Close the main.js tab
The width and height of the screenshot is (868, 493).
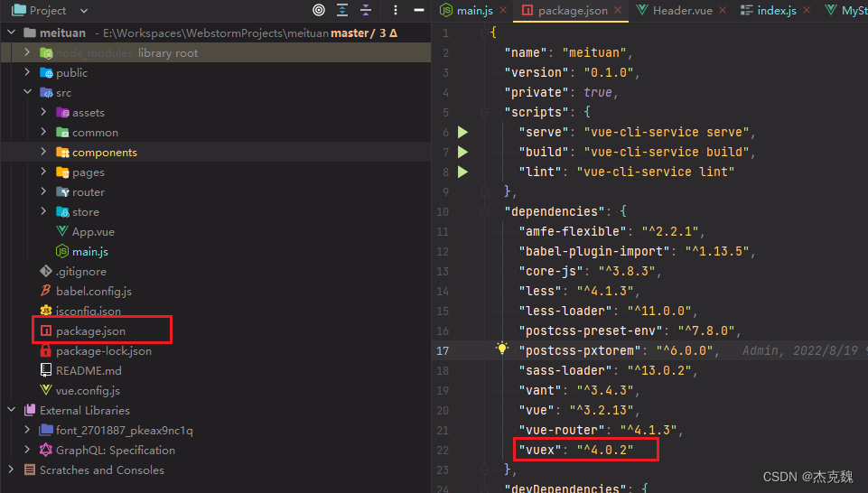pyautogui.click(x=502, y=11)
